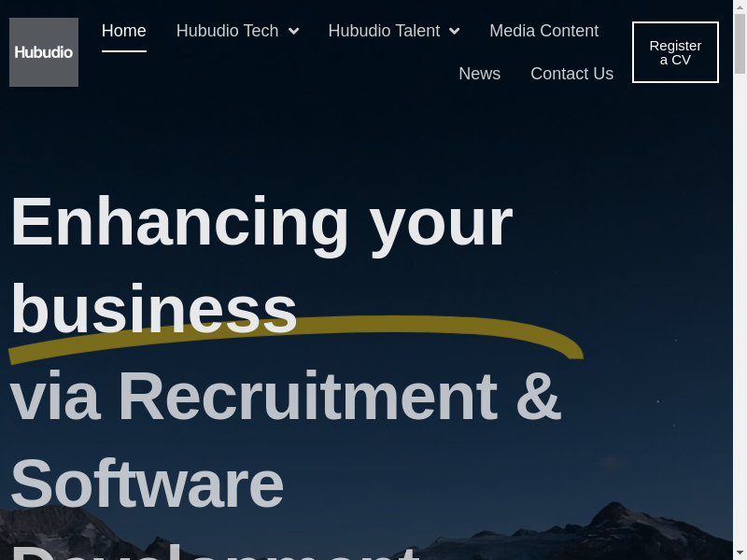The height and width of the screenshot is (560, 747).
Task: Click the scrollbar up arrow
Action: coord(740,6)
